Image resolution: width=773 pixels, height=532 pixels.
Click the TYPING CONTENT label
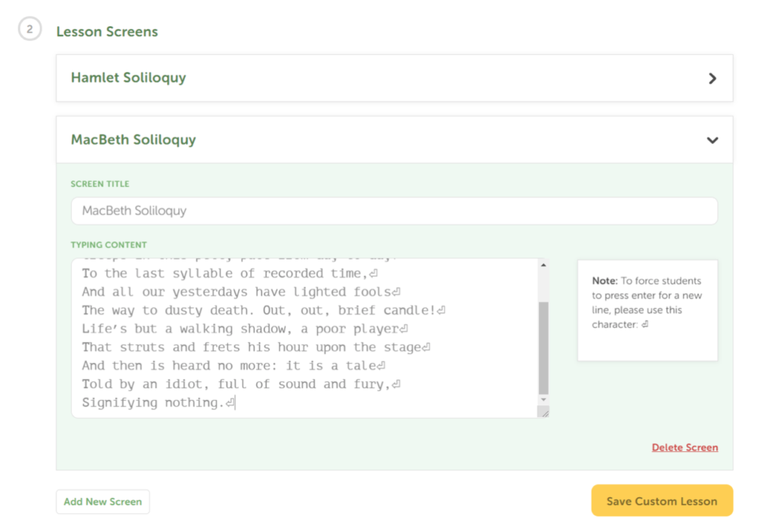click(x=109, y=244)
